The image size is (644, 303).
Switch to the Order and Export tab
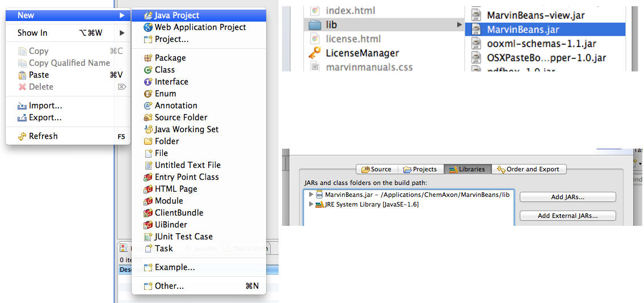pos(529,169)
